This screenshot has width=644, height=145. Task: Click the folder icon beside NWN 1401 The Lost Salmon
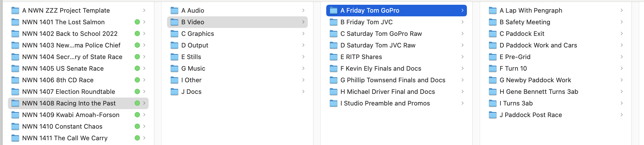[15, 22]
